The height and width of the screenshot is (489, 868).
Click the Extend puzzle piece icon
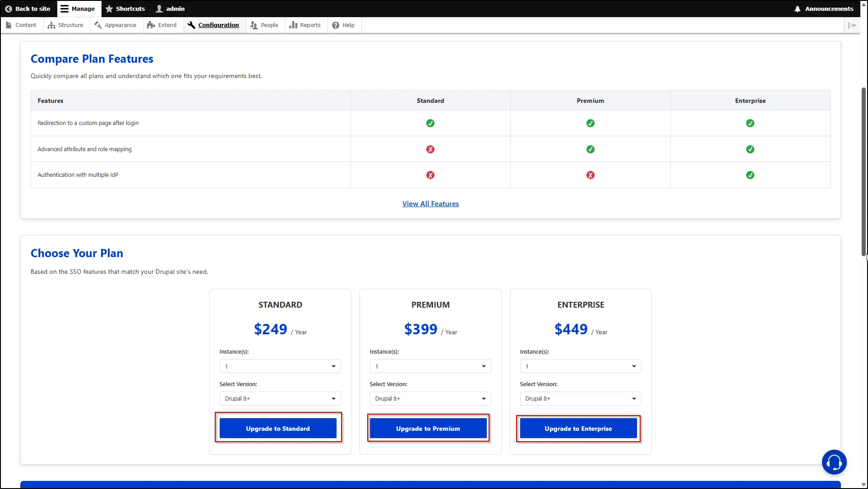tap(151, 25)
